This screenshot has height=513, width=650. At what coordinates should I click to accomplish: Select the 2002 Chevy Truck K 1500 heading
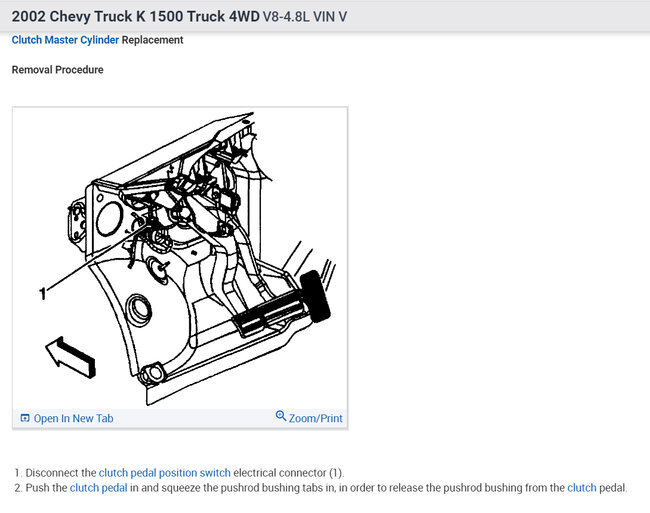point(135,16)
